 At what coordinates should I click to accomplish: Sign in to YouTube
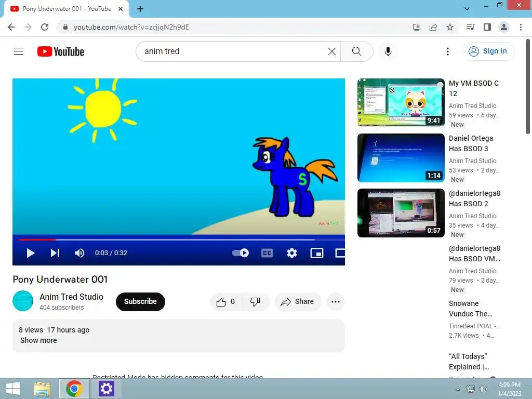pos(488,51)
